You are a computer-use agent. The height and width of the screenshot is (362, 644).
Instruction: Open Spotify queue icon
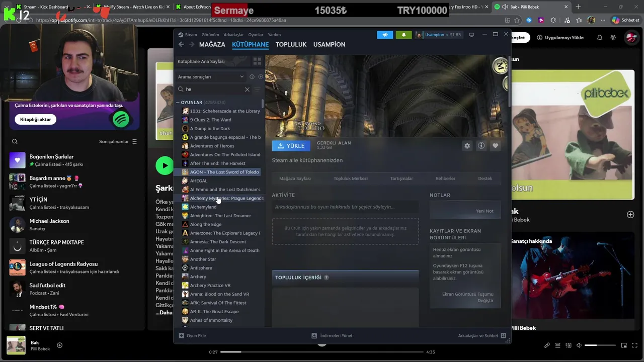click(558, 345)
